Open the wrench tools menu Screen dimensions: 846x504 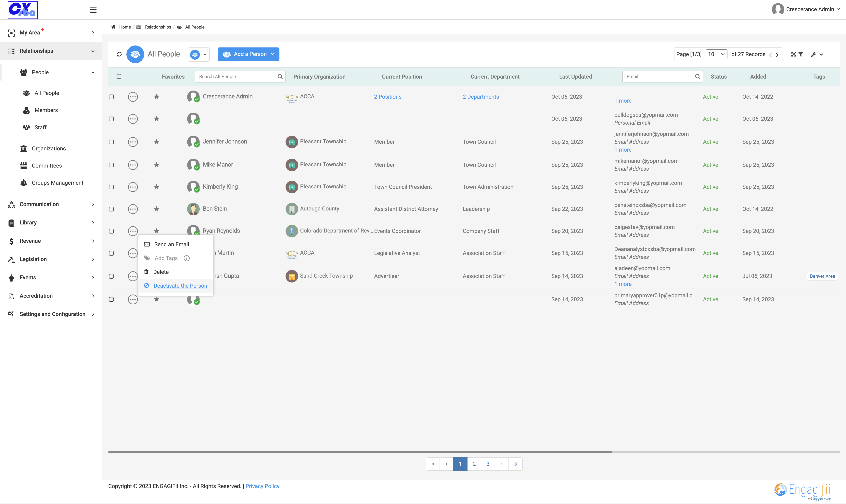pos(817,54)
